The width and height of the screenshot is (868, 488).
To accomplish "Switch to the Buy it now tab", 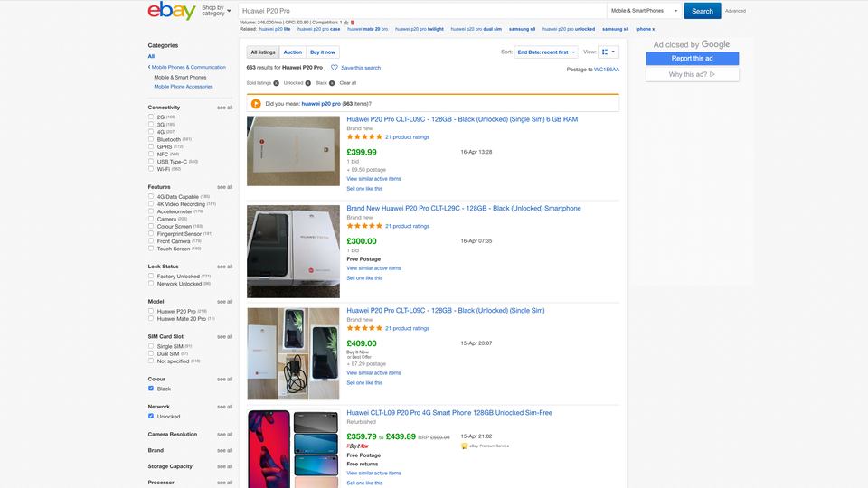I will [323, 52].
